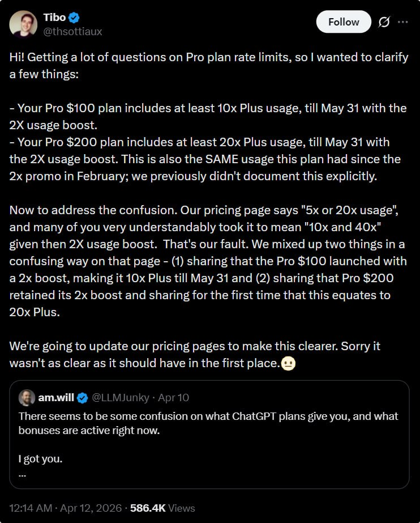
Task: Open the @thsottiaux handle link
Action: point(72,32)
